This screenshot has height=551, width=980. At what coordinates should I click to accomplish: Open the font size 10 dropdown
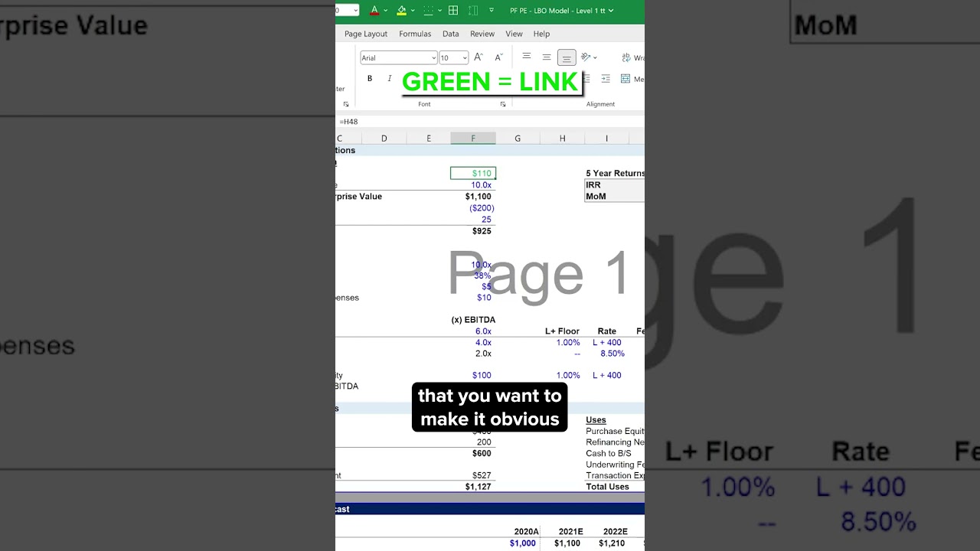464,58
